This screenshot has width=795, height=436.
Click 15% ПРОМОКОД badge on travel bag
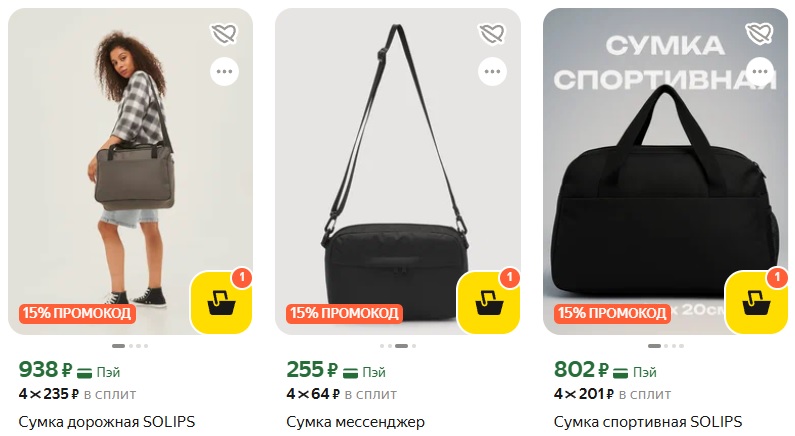point(76,313)
